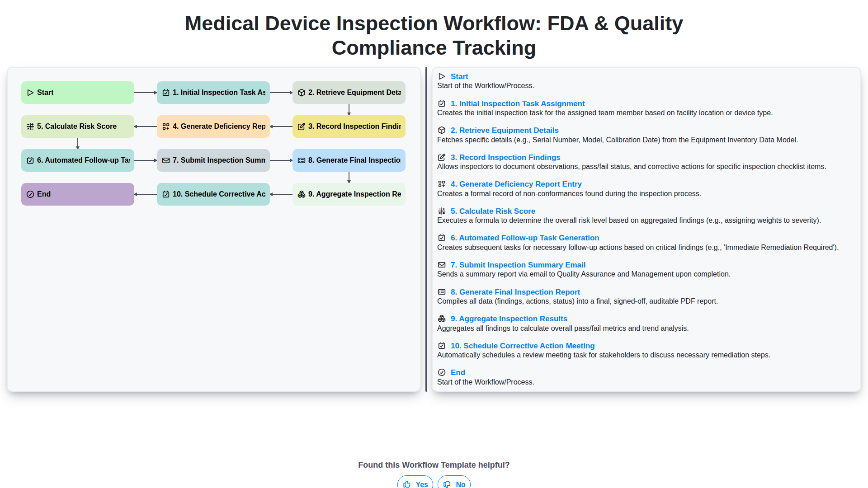Select the green Start node in flowchart
The width and height of the screenshot is (868, 488).
pyautogui.click(x=78, y=93)
